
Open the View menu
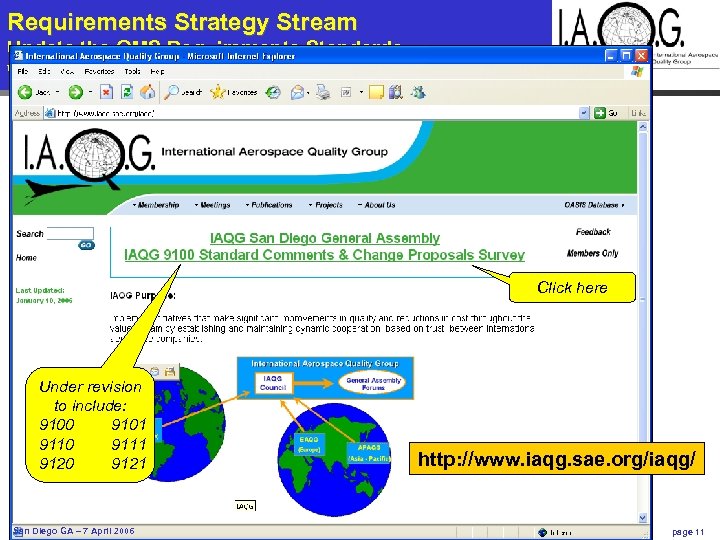pos(67,71)
